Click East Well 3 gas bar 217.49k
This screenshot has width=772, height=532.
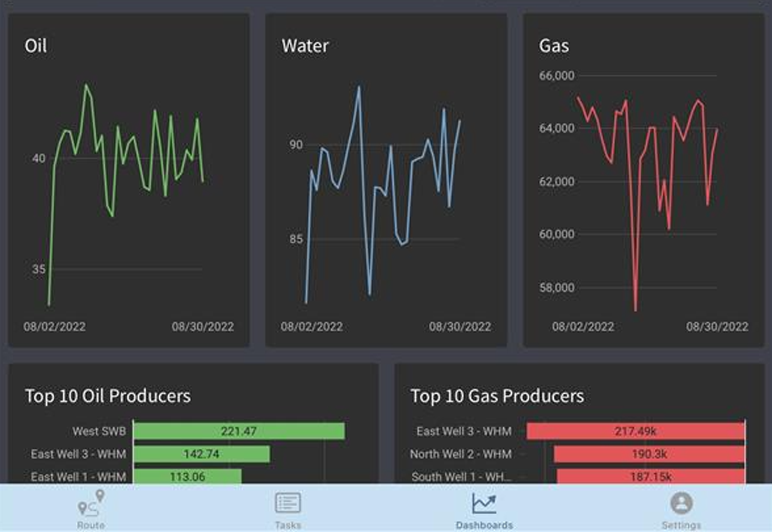click(635, 431)
